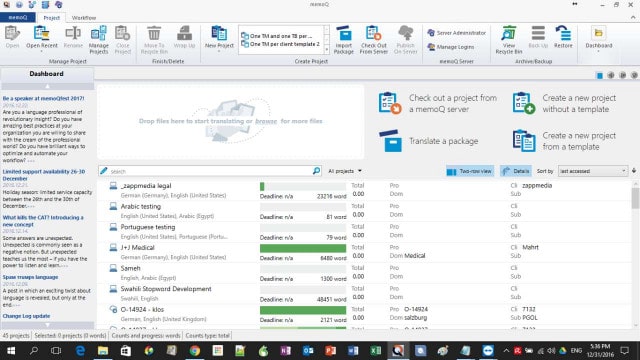Open the Change Log update link
Screen dimensions: 640x360
[26, 316]
